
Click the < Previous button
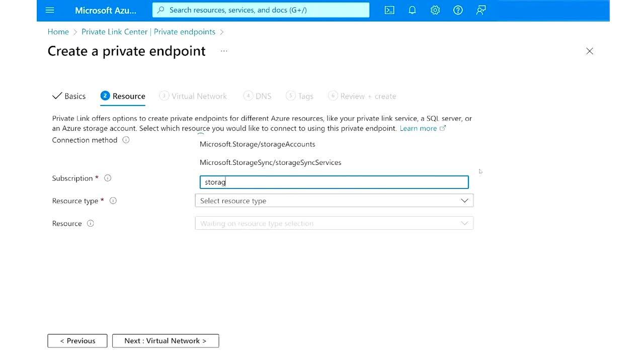(x=77, y=341)
